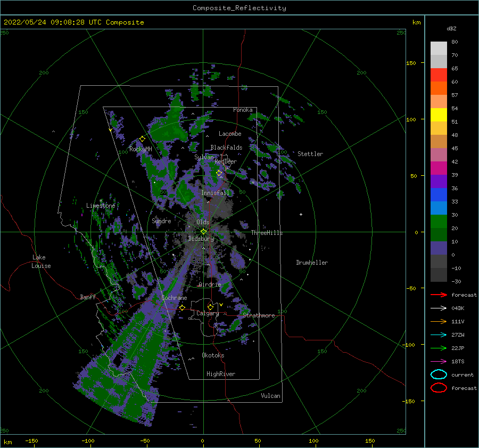Click 0 tick on horizontal axis

[203, 441]
